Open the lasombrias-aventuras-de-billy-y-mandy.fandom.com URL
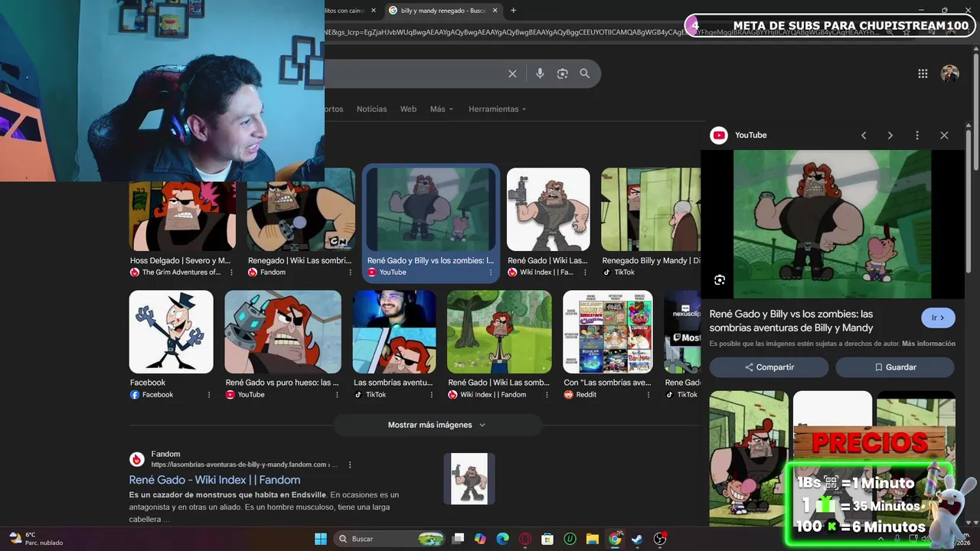 [243, 465]
